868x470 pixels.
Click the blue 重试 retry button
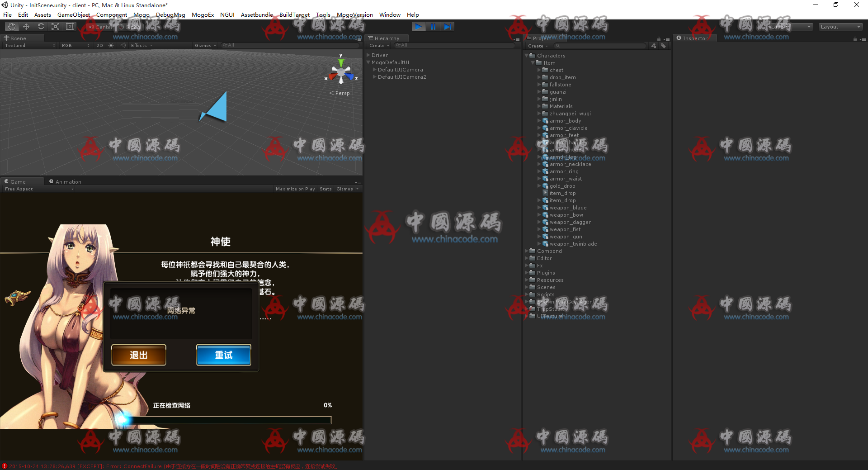tap(223, 355)
